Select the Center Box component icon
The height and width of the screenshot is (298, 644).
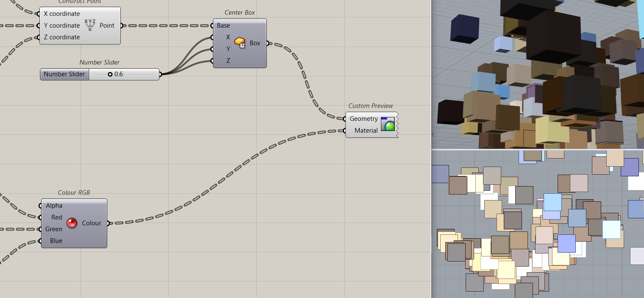tap(240, 43)
